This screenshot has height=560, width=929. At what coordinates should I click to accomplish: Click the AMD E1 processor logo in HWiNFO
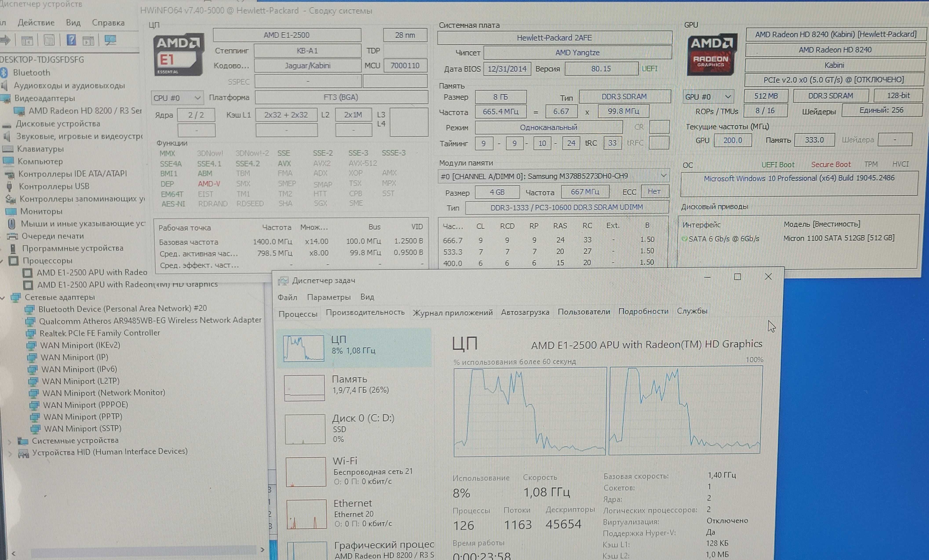point(179,55)
